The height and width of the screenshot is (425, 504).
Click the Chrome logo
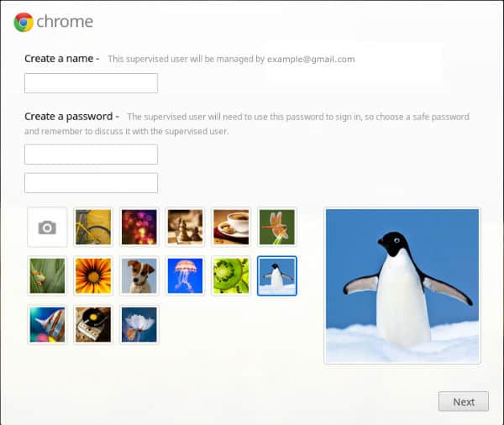[24, 22]
